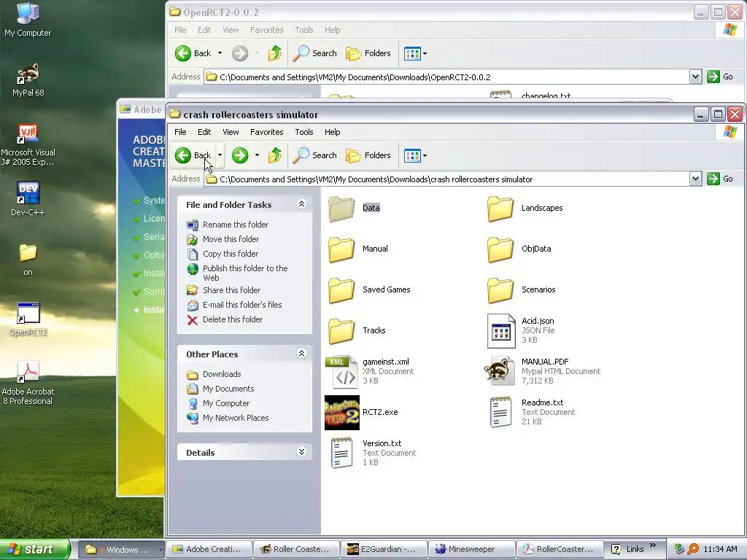Screen dimensions: 747x560
Task: Select the MANUAL.PDF file
Action: point(542,371)
